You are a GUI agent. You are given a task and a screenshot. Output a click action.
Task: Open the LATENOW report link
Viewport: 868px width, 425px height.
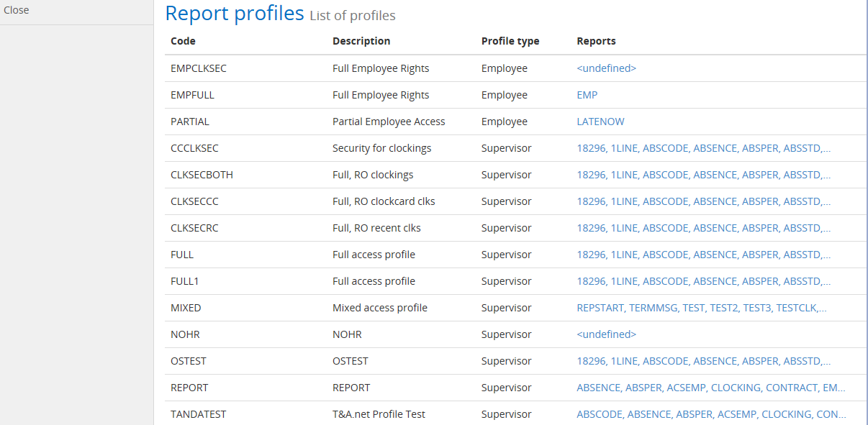tap(600, 122)
